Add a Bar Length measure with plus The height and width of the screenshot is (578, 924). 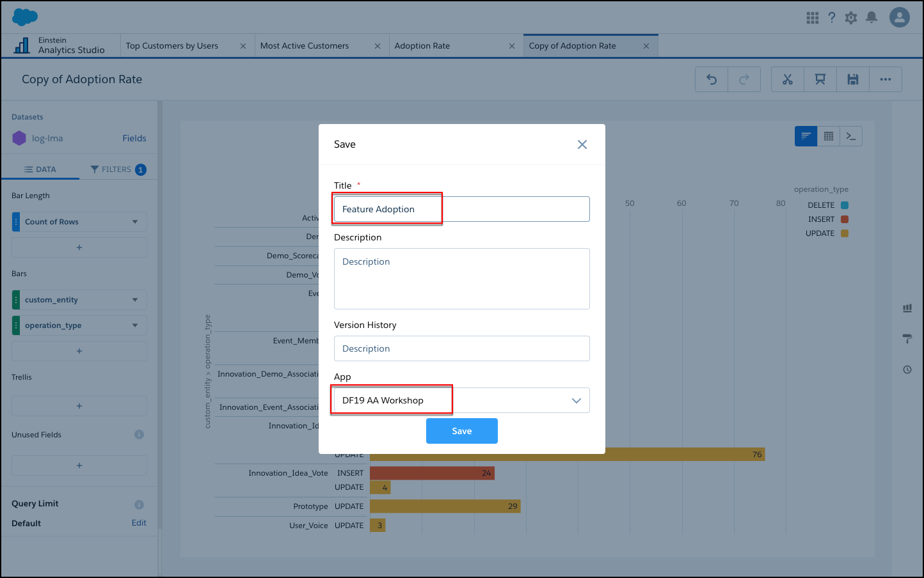click(79, 247)
